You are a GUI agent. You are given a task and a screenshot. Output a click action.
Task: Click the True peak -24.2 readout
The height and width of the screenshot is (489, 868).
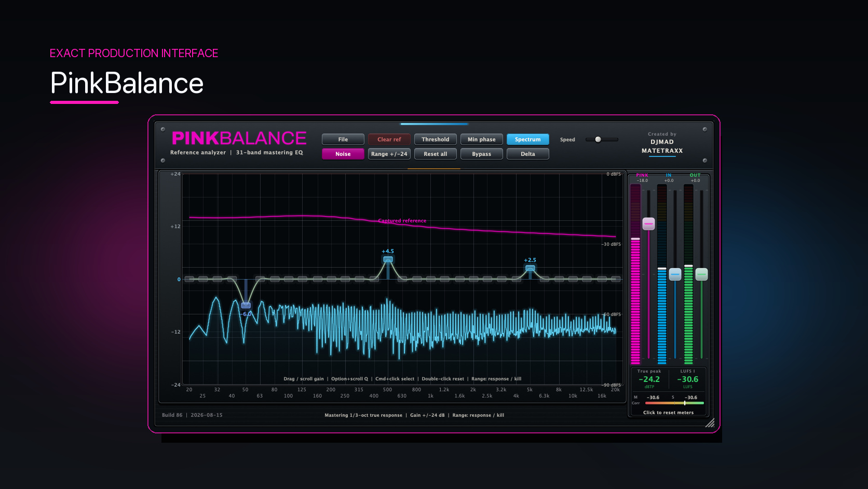tap(649, 379)
